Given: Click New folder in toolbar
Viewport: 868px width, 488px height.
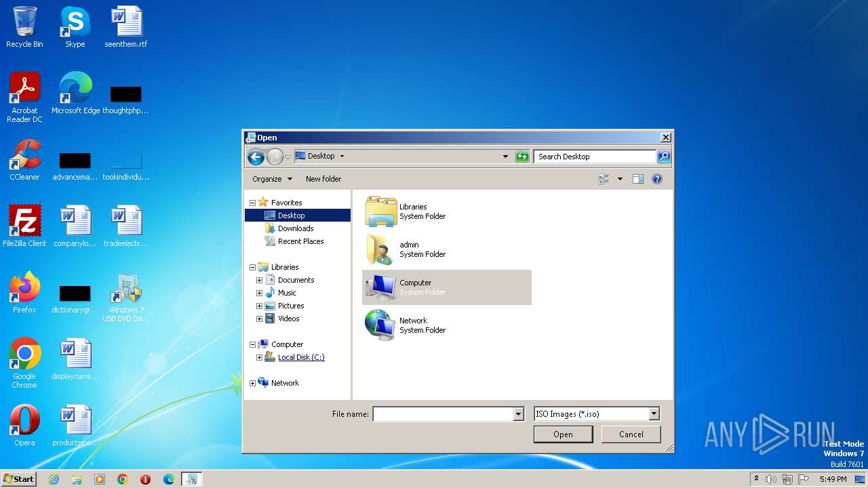Looking at the screenshot, I should click(x=323, y=179).
